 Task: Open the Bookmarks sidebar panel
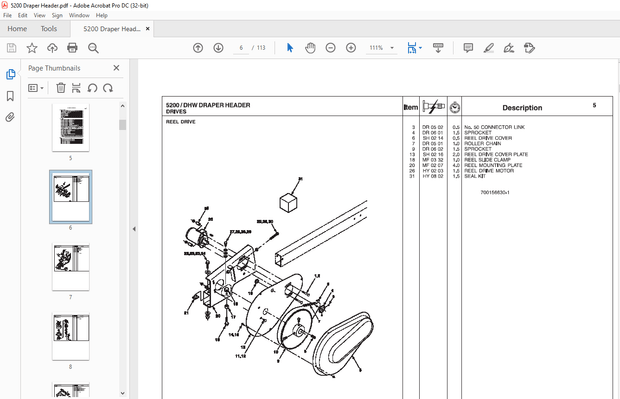[10, 96]
